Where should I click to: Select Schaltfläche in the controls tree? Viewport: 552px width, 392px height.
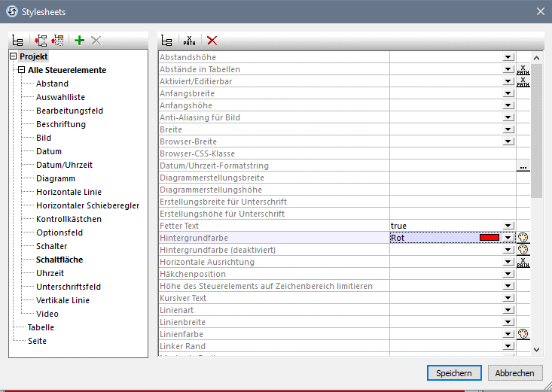59,260
